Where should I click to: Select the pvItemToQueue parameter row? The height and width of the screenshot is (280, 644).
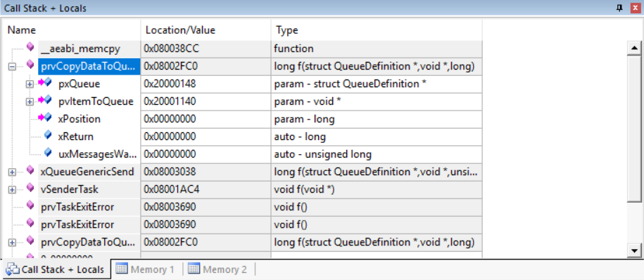(96, 101)
